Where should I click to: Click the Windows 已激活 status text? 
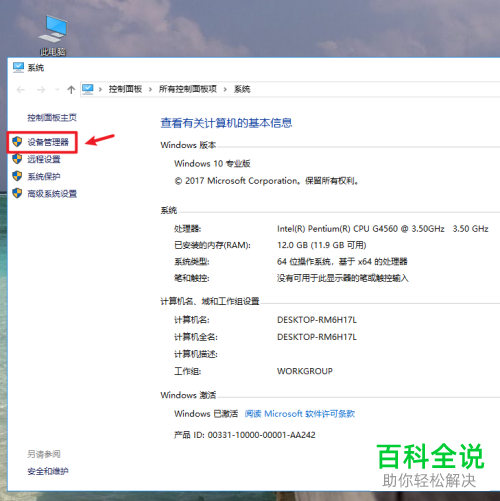click(x=206, y=414)
